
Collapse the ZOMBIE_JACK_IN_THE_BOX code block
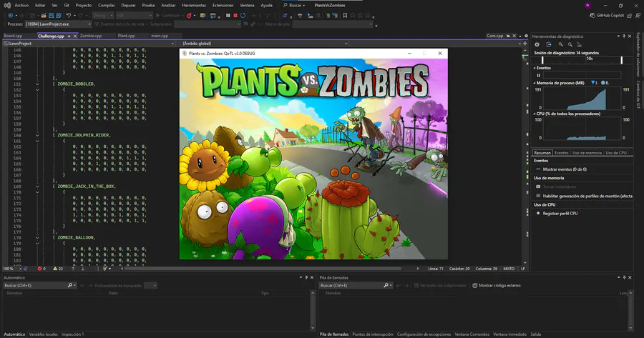pyautogui.click(x=37, y=187)
